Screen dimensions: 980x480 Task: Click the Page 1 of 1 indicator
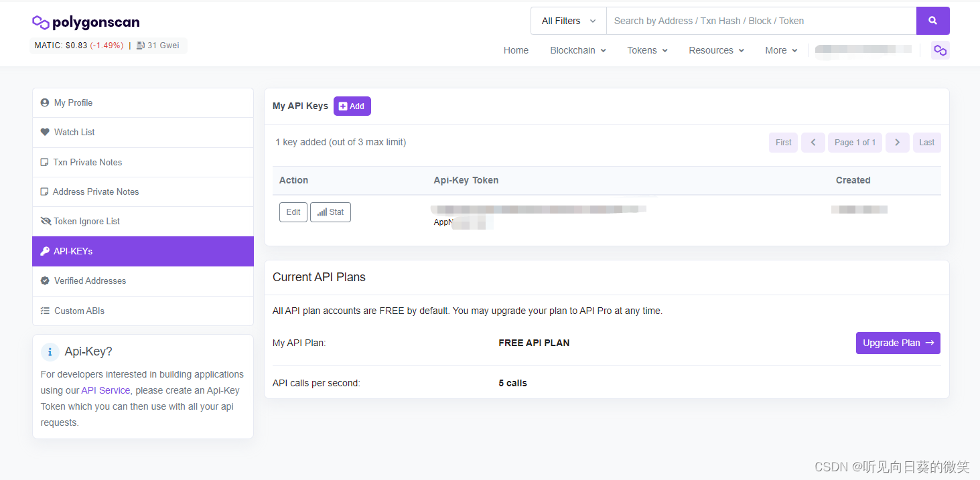pyautogui.click(x=855, y=143)
